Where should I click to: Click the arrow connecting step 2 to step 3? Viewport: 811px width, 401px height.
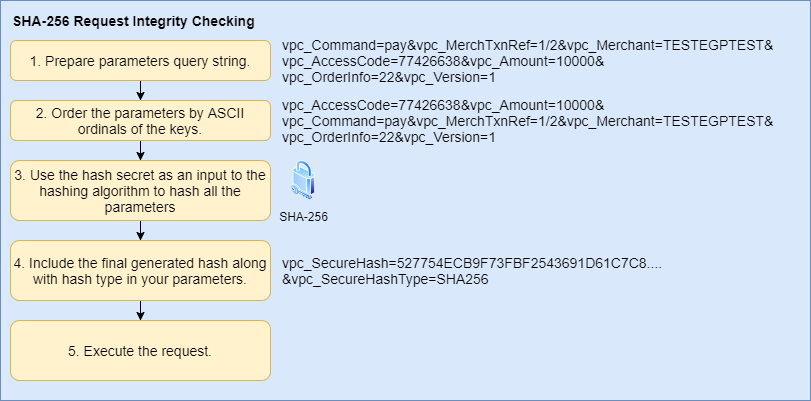[x=140, y=150]
